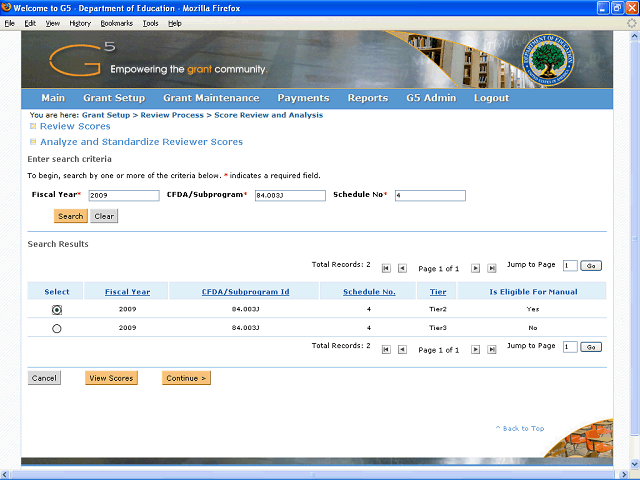This screenshot has width=640, height=480.
Task: Follow Score Review and Analysis breadcrumb link
Action: point(269,115)
